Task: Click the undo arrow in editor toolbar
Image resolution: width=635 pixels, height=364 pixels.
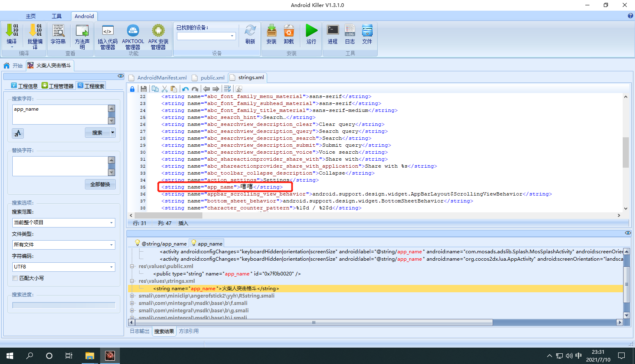Action: pyautogui.click(x=186, y=89)
